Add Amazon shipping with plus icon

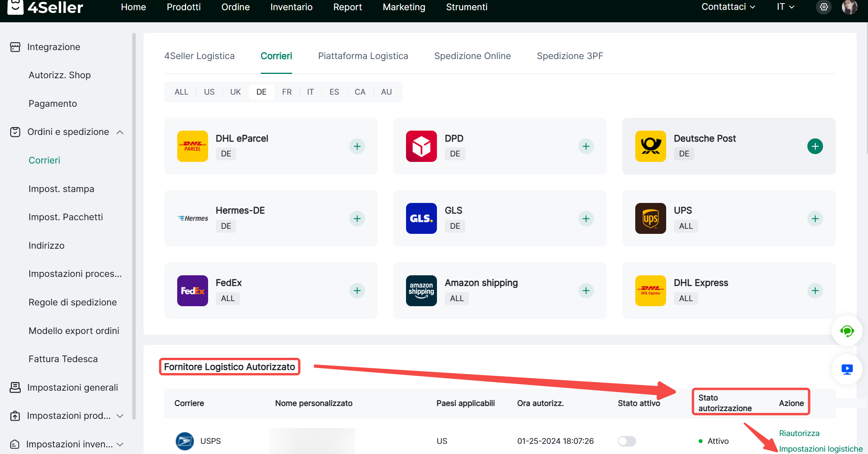[586, 291]
